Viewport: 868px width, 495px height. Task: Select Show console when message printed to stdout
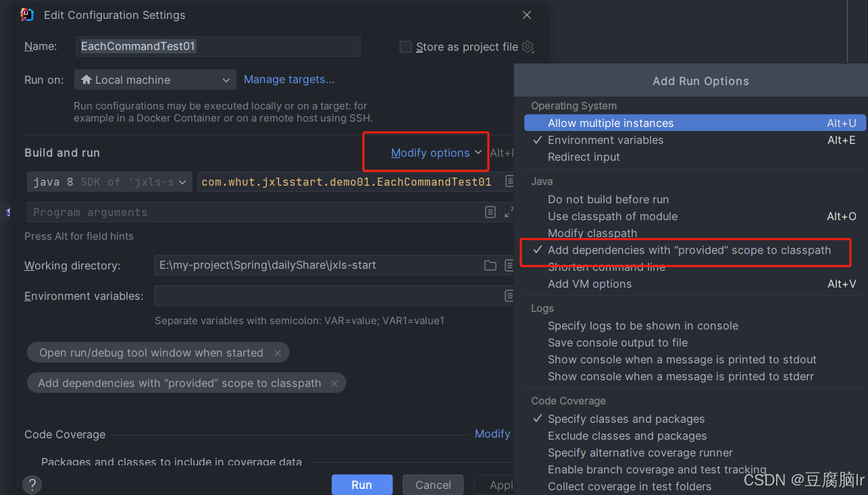click(x=695, y=359)
